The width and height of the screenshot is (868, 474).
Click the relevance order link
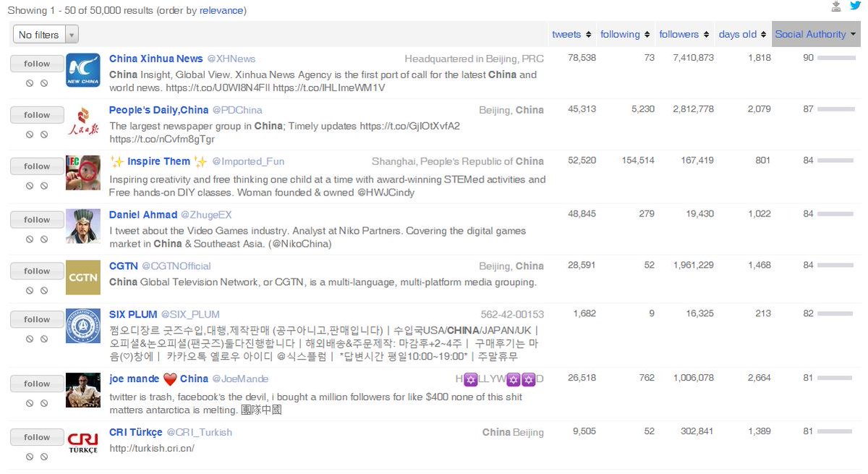(x=221, y=11)
